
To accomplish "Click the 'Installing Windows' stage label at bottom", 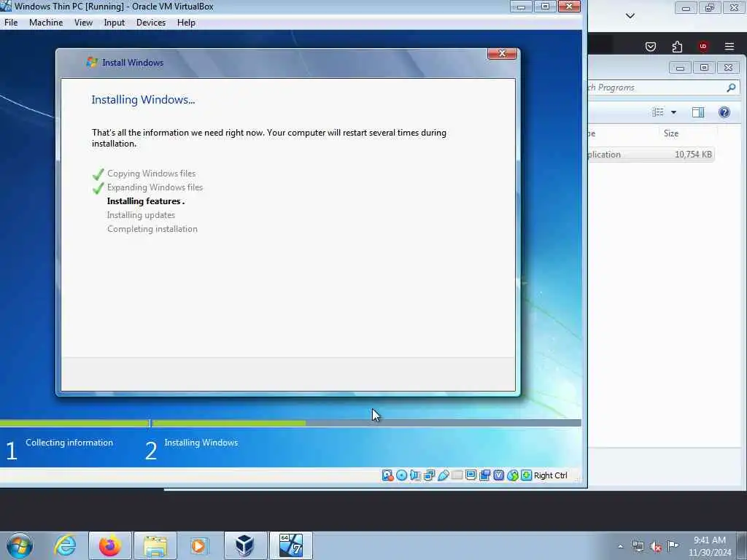I will (201, 443).
